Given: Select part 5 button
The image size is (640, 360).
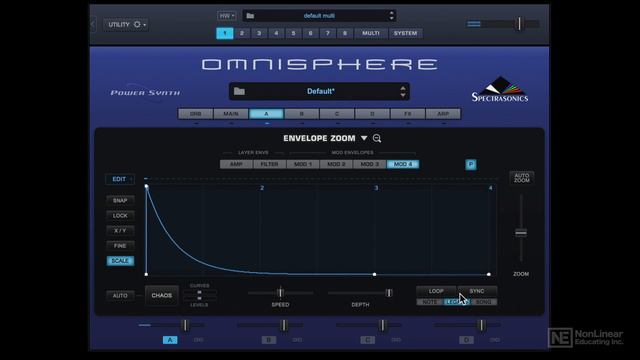Looking at the screenshot, I should click(x=293, y=33).
